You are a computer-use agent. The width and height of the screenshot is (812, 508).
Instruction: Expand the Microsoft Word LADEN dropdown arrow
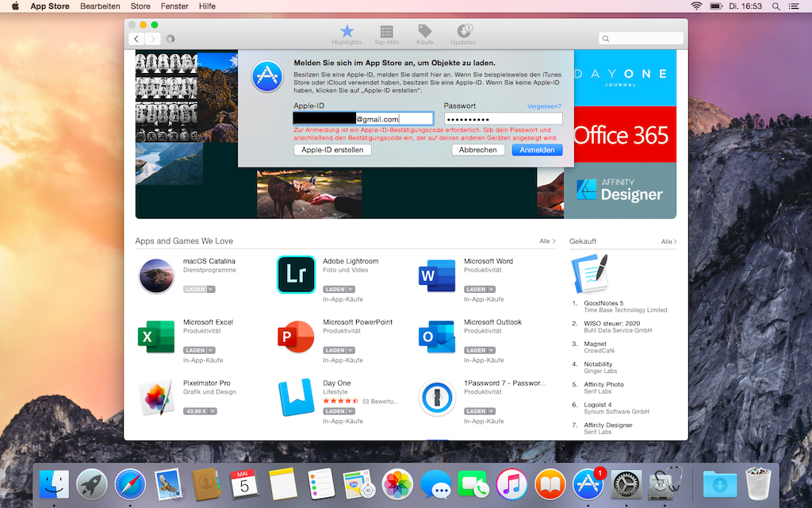tap(492, 289)
